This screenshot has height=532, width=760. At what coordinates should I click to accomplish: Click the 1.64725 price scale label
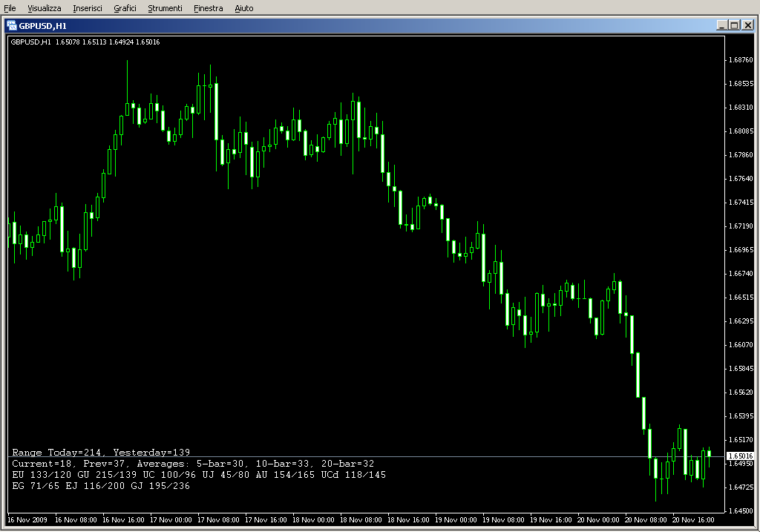click(x=741, y=487)
